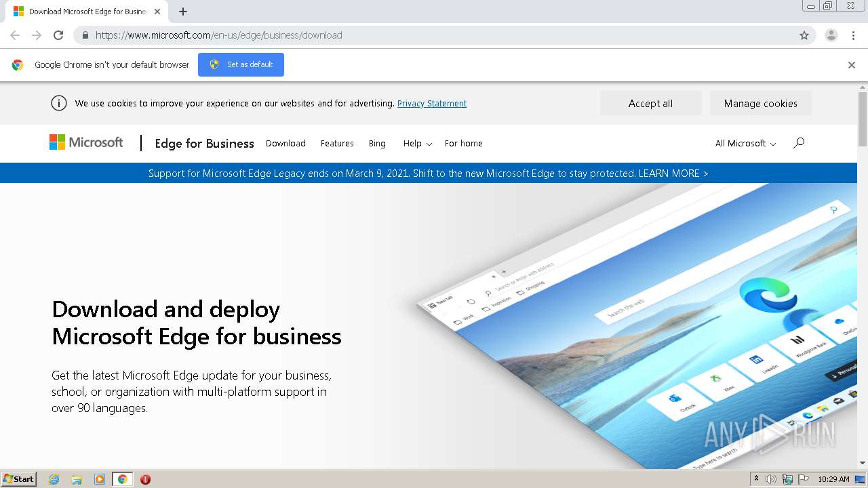This screenshot has height=488, width=868.
Task: Expand the Help dropdown menu
Action: coord(417,143)
